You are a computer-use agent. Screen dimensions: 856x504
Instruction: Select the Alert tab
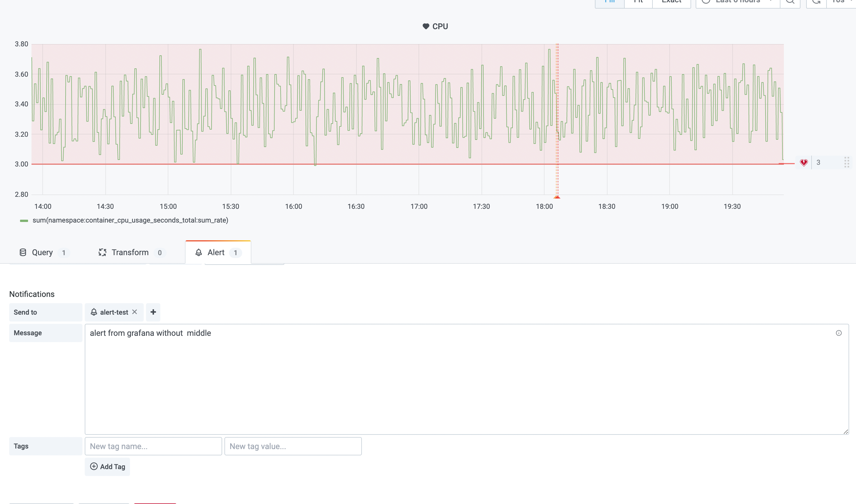pyautogui.click(x=218, y=252)
